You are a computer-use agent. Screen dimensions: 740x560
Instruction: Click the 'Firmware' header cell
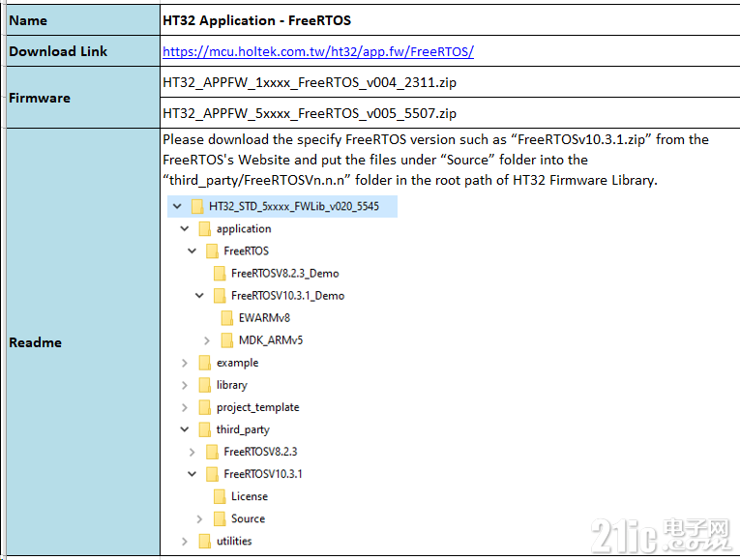click(83, 98)
